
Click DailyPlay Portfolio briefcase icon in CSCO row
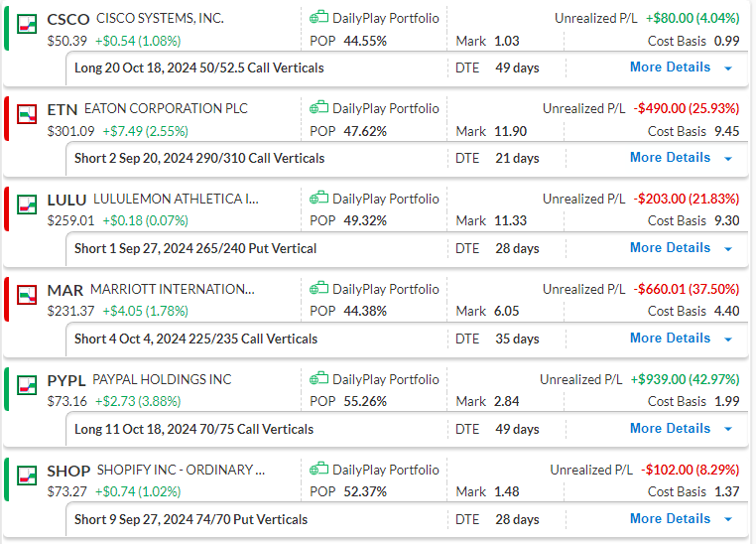click(x=318, y=17)
